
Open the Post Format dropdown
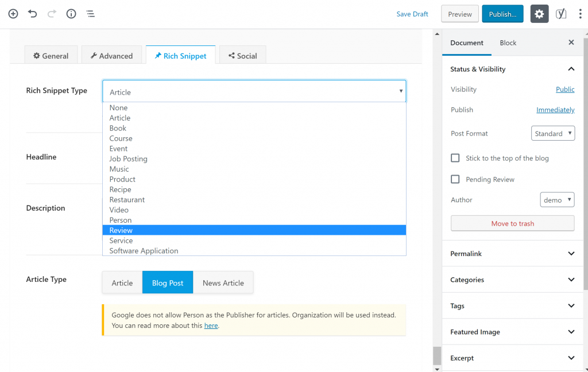pos(552,133)
